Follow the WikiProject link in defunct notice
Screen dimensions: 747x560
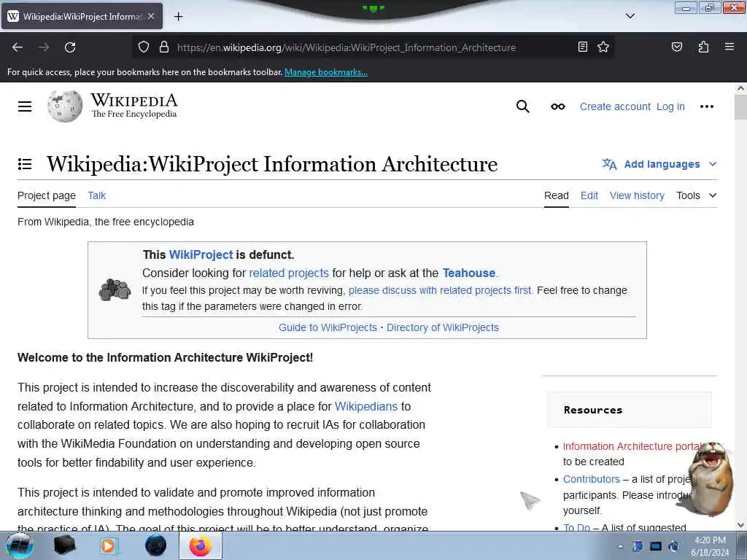tap(201, 254)
